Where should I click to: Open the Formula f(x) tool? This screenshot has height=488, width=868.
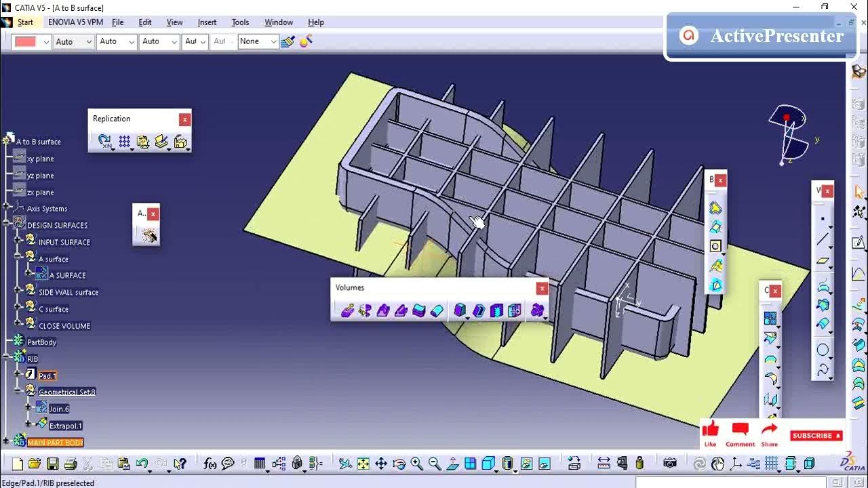(210, 464)
